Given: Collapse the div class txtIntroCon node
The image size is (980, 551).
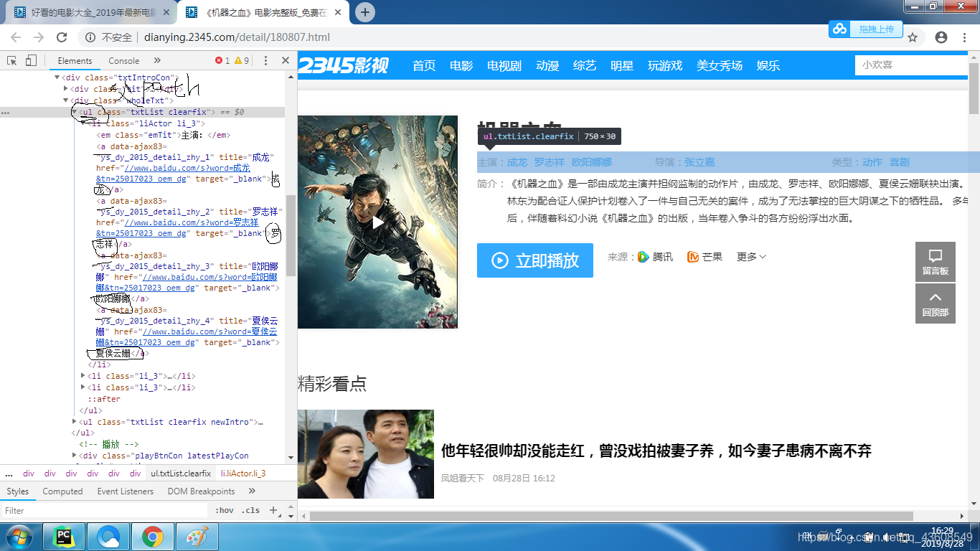Looking at the screenshot, I should (57, 77).
